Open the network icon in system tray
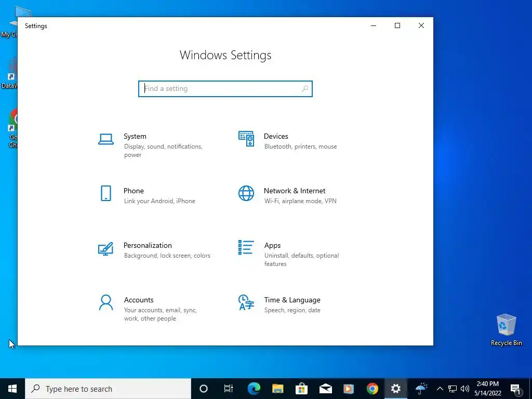This screenshot has height=399, width=532. click(453, 389)
